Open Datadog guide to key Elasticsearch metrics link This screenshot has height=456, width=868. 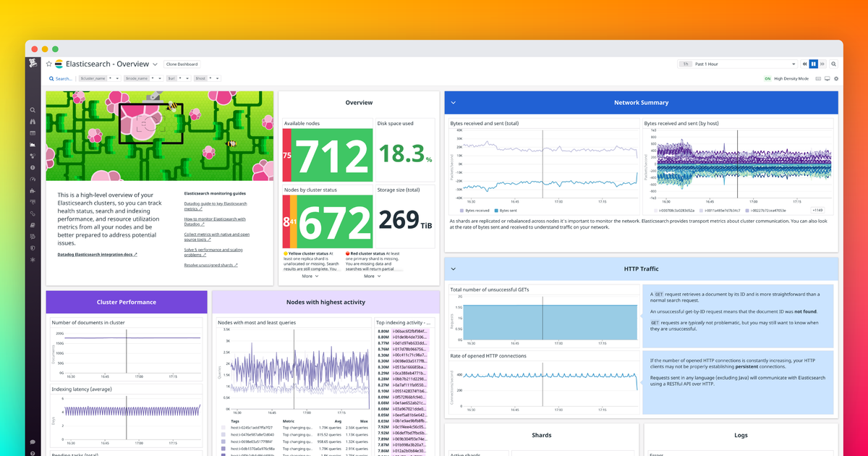click(216, 206)
